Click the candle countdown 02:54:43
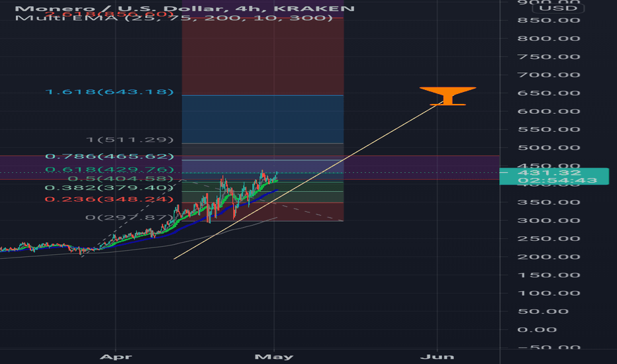 [x=557, y=180]
